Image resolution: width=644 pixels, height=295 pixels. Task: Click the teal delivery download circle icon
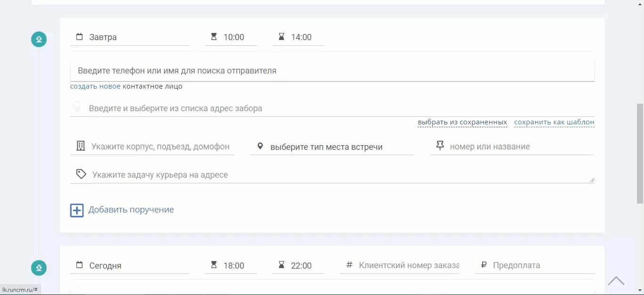click(39, 268)
